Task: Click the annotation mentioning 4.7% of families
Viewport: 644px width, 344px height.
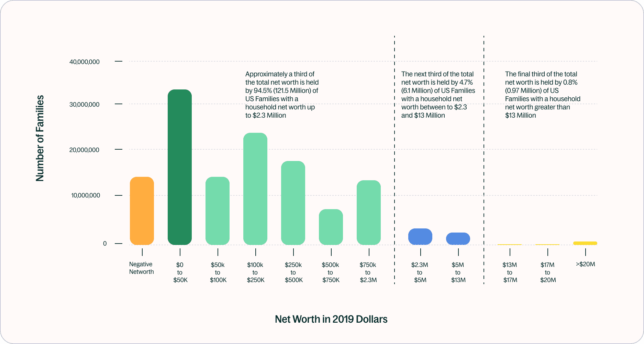Action: coord(438,95)
